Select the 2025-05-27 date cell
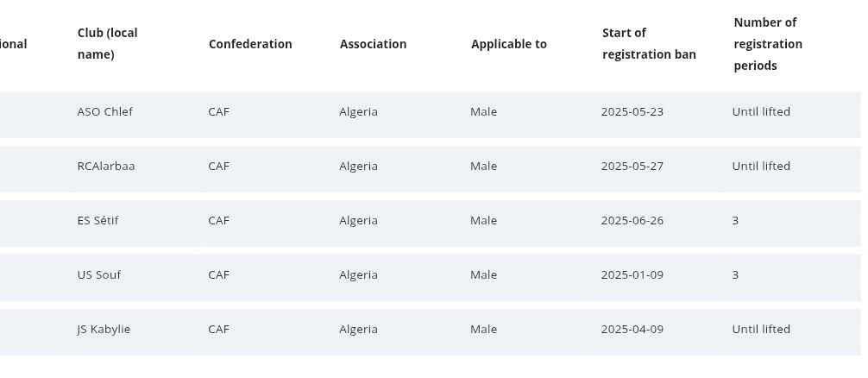 pos(632,167)
